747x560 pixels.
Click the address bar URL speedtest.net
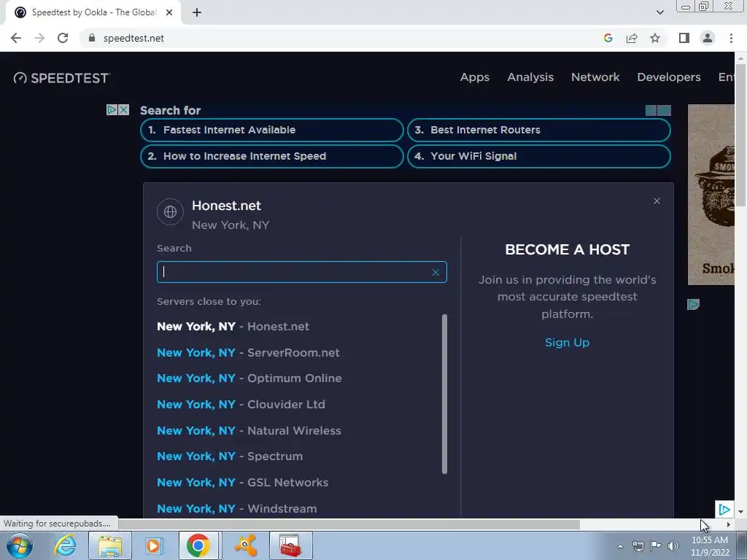pos(133,38)
